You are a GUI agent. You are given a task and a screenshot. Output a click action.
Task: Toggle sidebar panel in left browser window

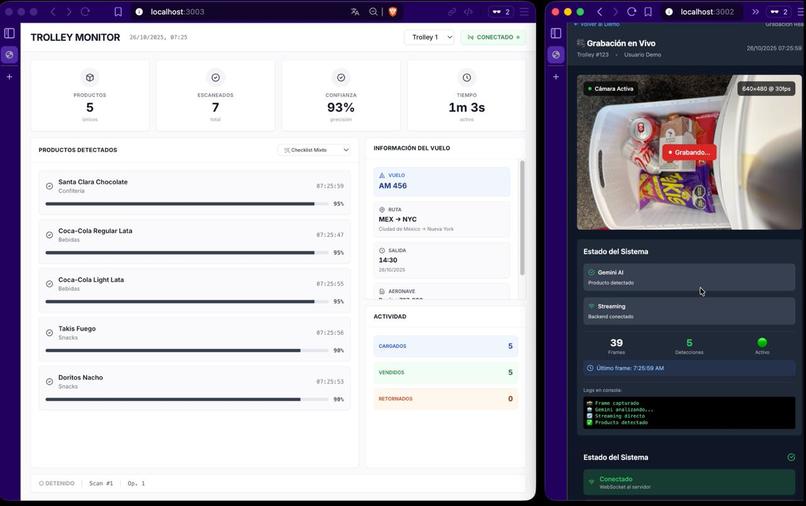pyautogui.click(x=9, y=33)
